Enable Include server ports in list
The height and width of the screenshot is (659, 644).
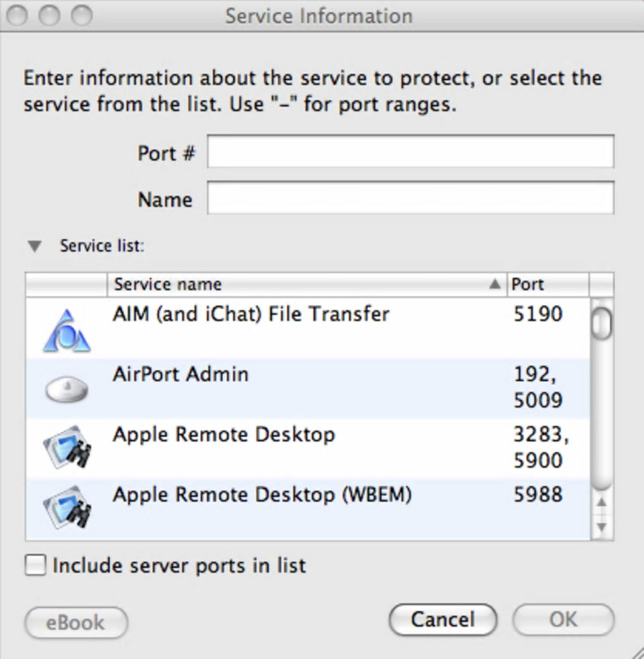pyautogui.click(x=36, y=565)
